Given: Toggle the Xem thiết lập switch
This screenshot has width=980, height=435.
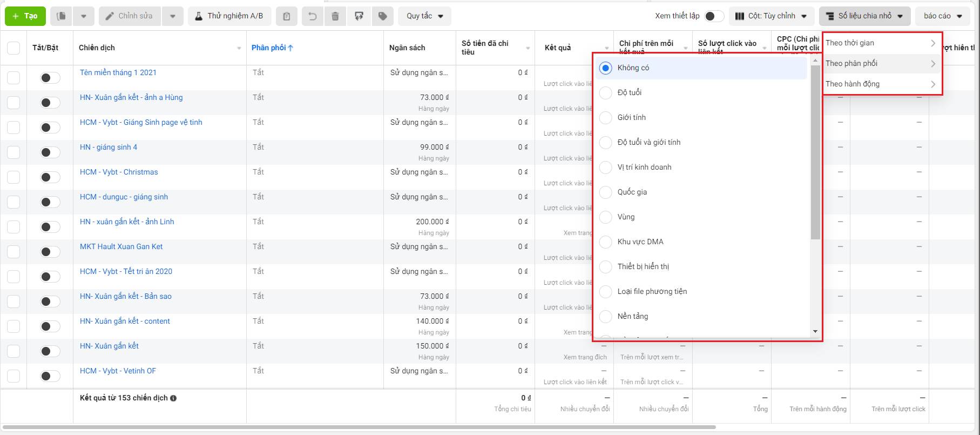Looking at the screenshot, I should (714, 16).
